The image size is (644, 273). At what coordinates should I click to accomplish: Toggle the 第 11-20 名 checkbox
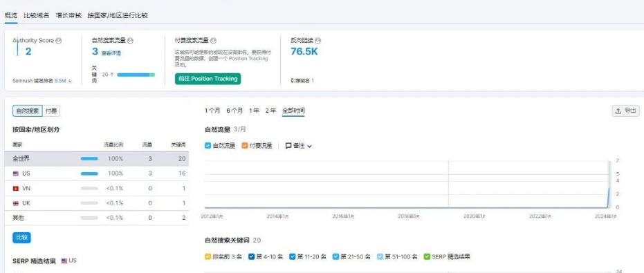(293, 256)
